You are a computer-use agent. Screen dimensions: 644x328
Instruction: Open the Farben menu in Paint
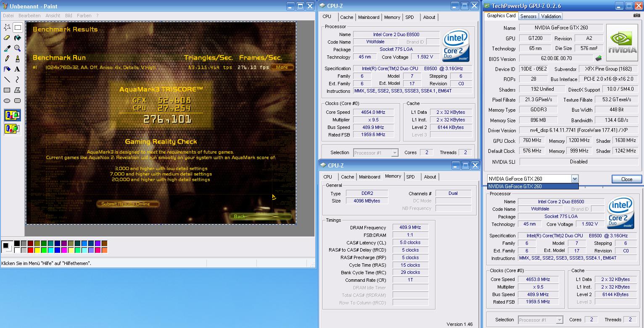click(x=84, y=16)
